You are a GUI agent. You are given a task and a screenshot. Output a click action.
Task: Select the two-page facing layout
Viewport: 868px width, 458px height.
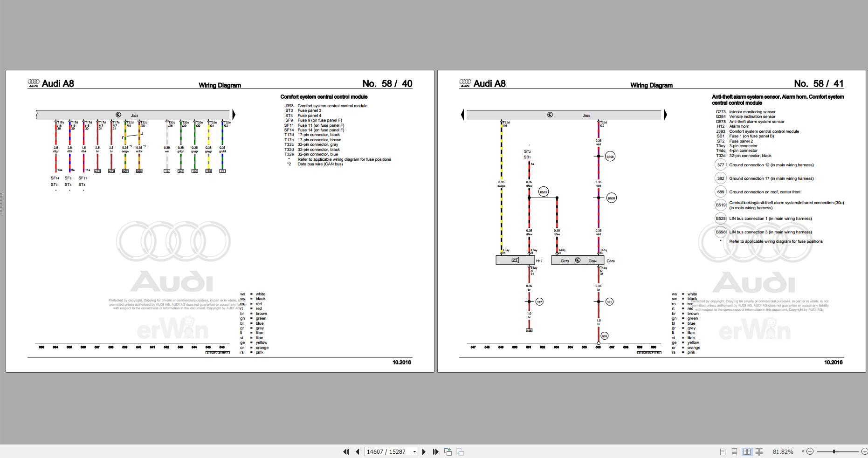point(747,451)
